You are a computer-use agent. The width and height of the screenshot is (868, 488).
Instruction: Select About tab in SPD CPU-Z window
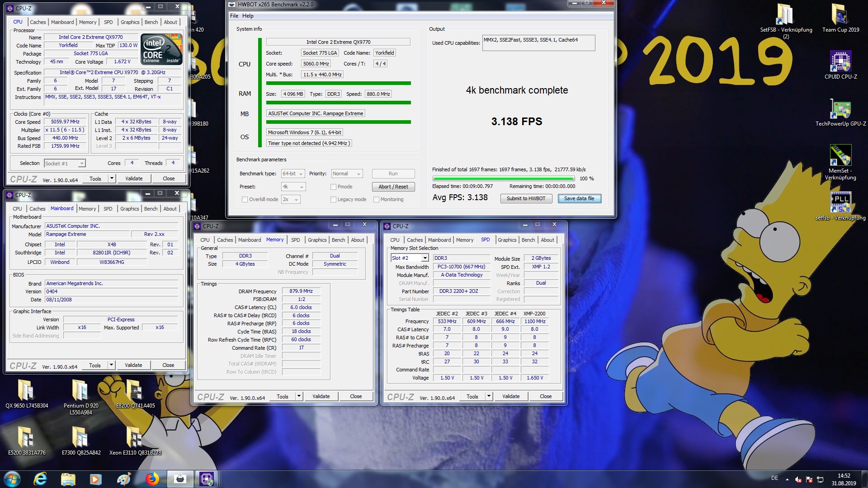click(x=547, y=240)
